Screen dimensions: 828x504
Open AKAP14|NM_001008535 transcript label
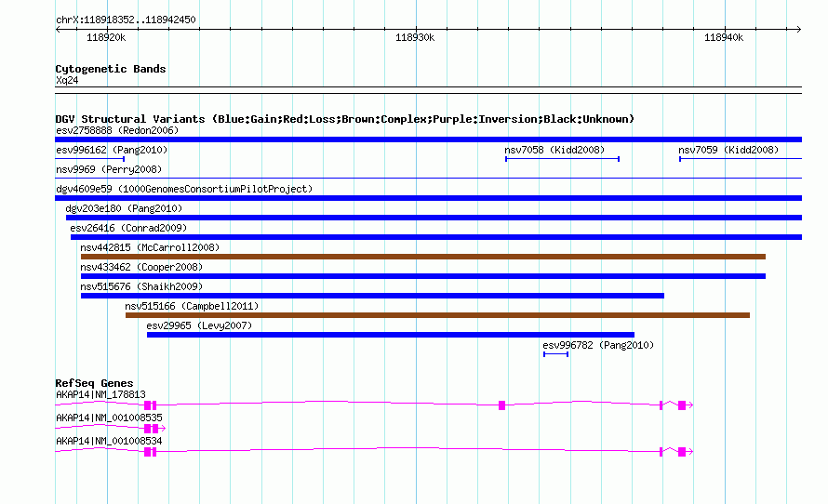click(109, 418)
